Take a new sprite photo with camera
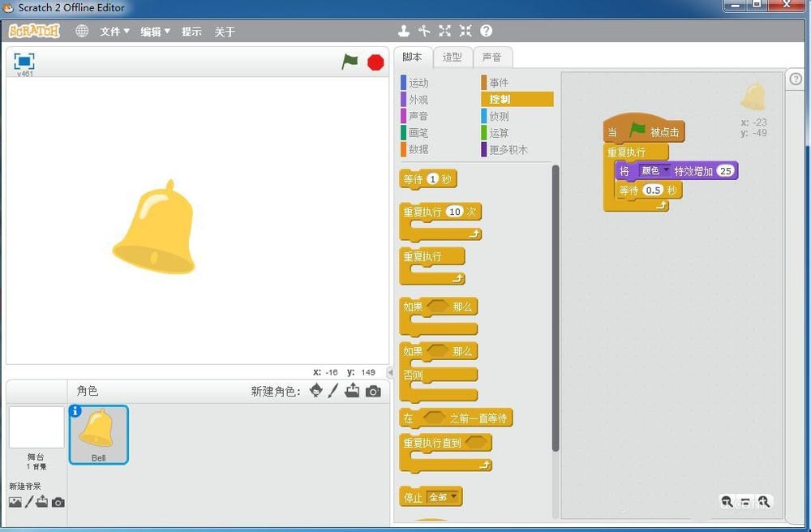The width and height of the screenshot is (811, 532). point(372,392)
